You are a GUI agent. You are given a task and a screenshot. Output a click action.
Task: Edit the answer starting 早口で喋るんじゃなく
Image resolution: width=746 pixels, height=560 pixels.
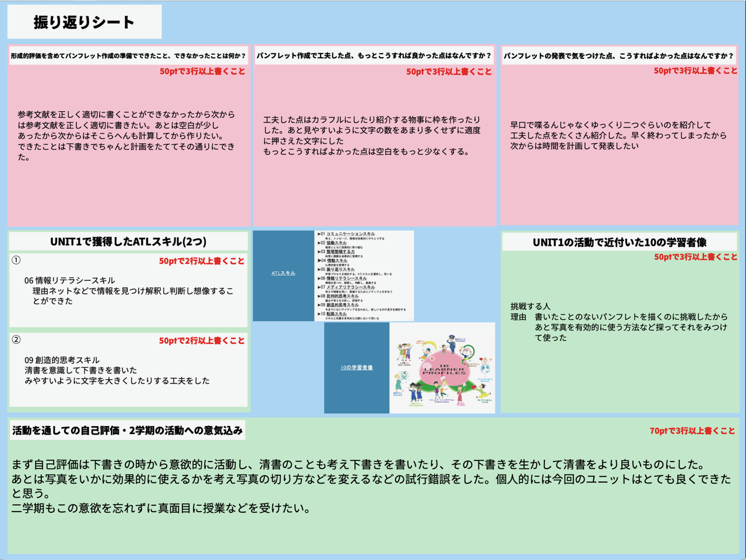618,135
